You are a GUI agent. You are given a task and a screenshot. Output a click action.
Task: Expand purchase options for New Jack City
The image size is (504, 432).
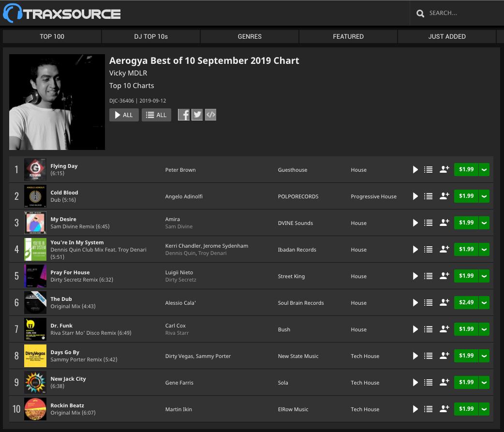(x=484, y=383)
